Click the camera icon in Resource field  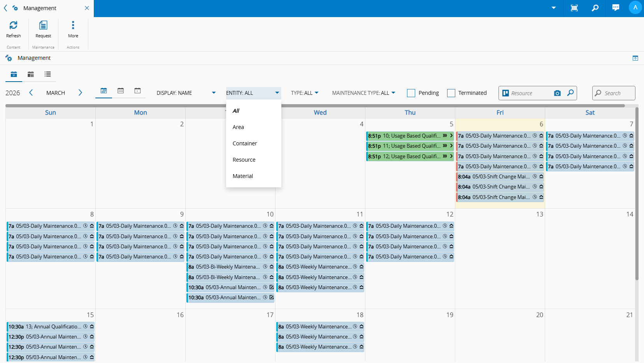(x=557, y=93)
